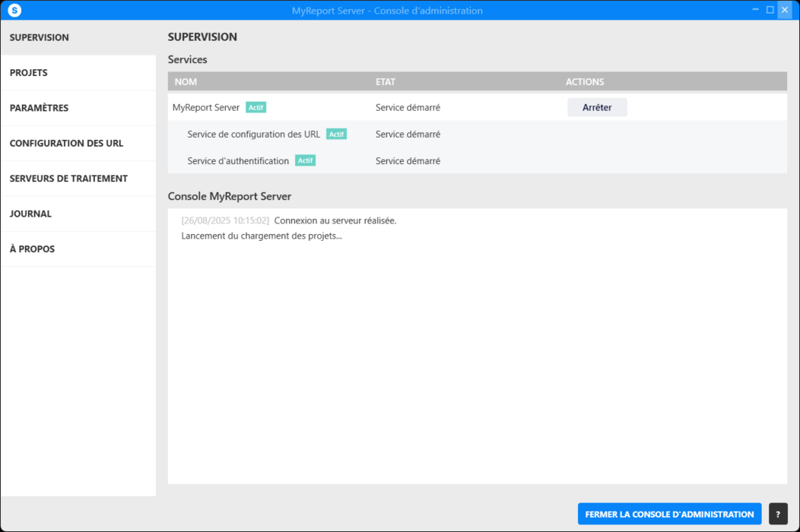Screen dimensions: 800x532
Task: Switch to Serveurs de traitement
Action: coord(68,179)
